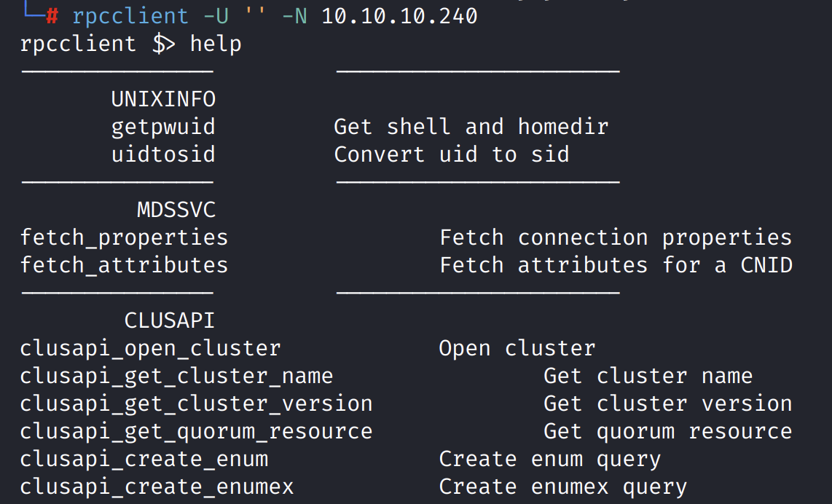This screenshot has width=832, height=504.
Task: Click the MDSSVC section header
Action: click(176, 210)
